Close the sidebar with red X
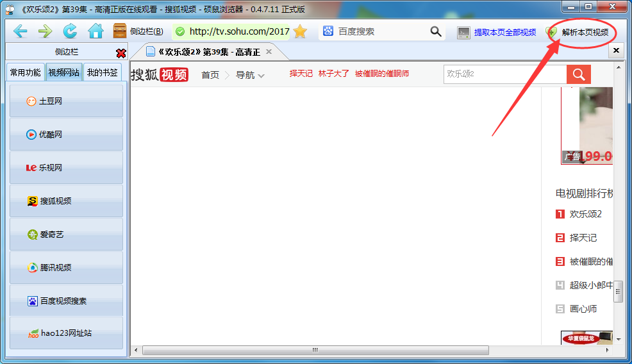Screen dimensions: 632x364 (121, 53)
